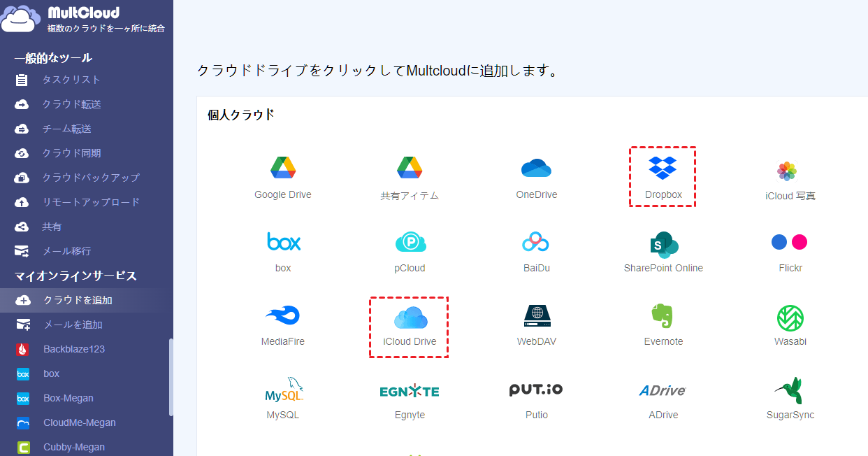
Task: Click the 共有 share icon in sidebar
Action: pyautogui.click(x=22, y=227)
